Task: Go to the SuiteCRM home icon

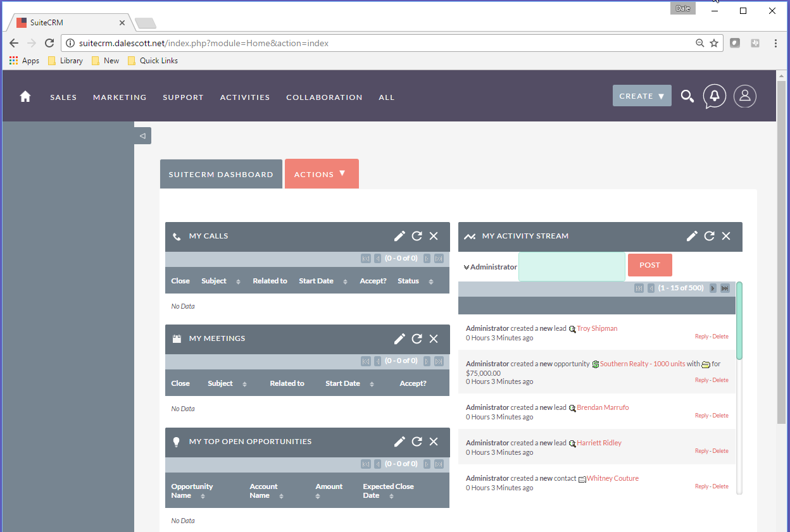Action: 25,97
